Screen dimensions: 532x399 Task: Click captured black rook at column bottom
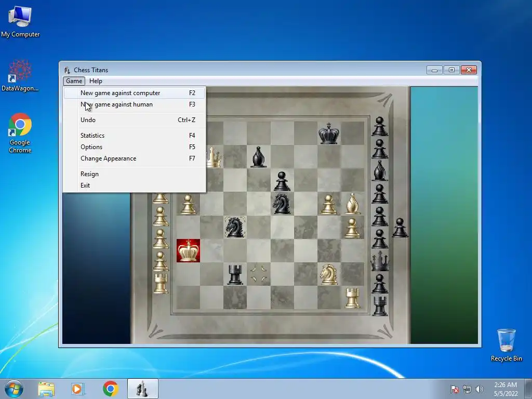pyautogui.click(x=380, y=305)
